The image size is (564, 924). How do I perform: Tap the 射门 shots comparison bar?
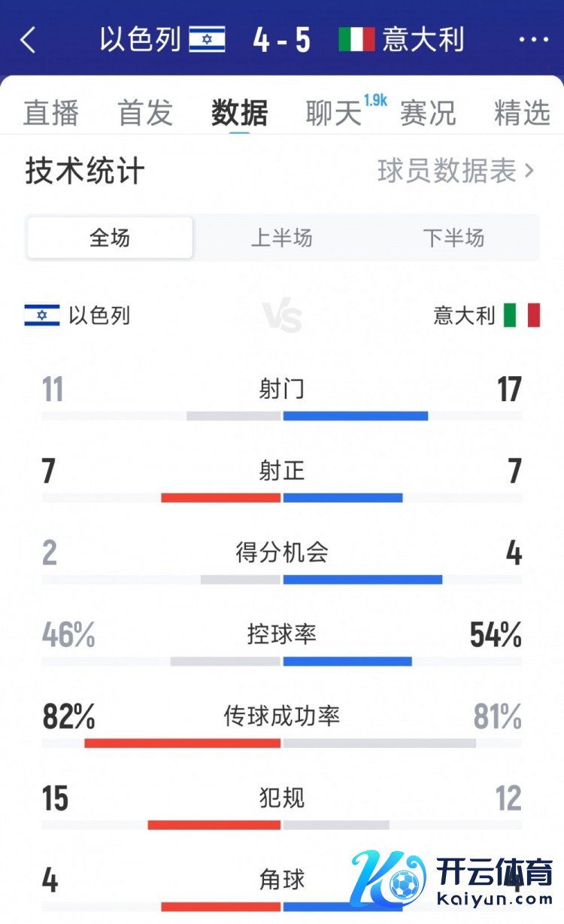(x=282, y=416)
